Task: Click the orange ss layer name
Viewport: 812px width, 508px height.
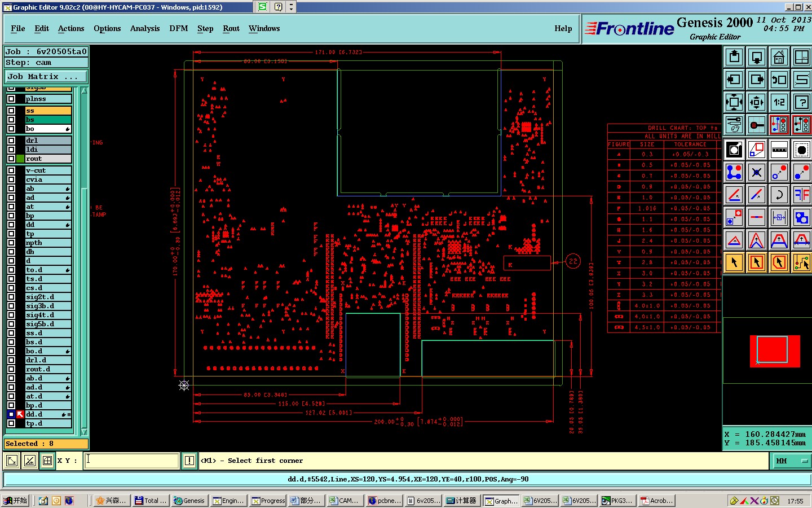Action: tap(48, 111)
